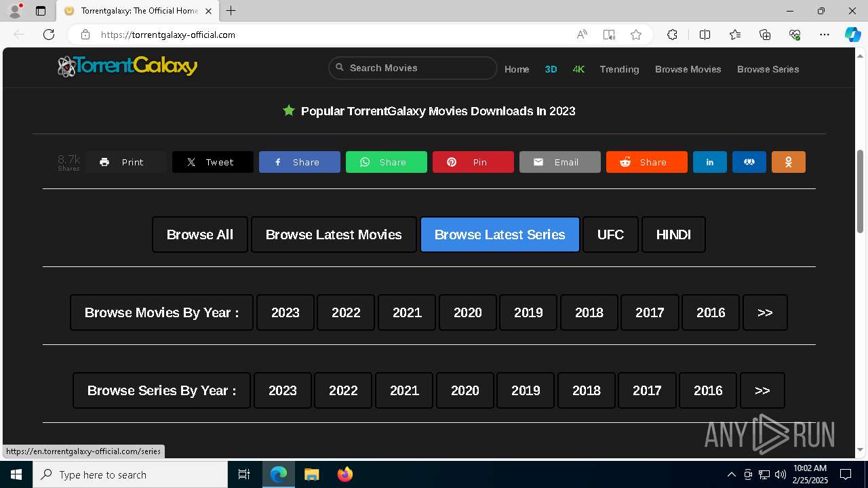Open browser profile icon

tap(15, 11)
